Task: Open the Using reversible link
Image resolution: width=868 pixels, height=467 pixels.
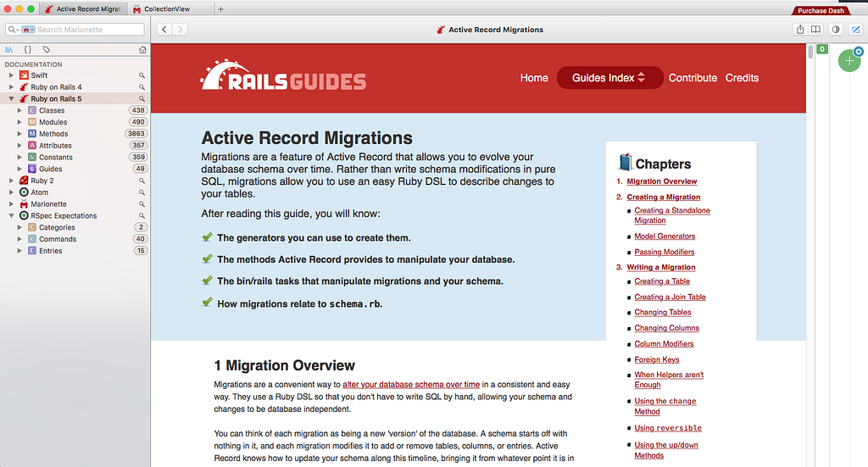Action: [668, 428]
